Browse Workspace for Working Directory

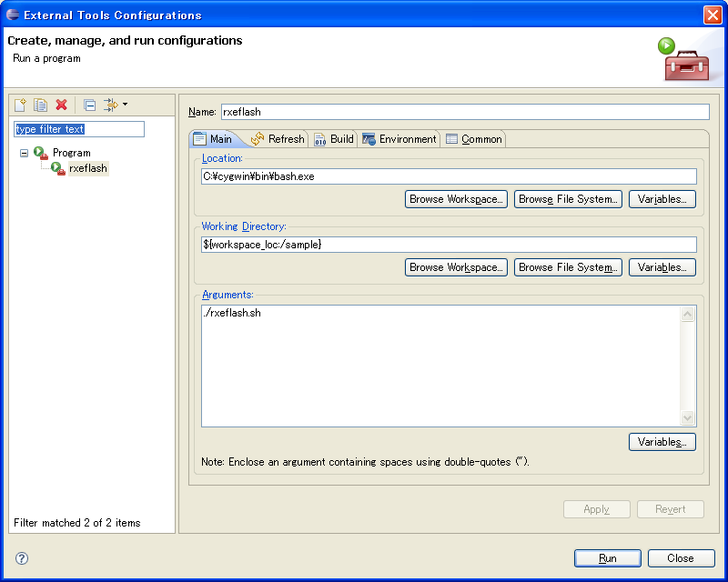point(456,267)
